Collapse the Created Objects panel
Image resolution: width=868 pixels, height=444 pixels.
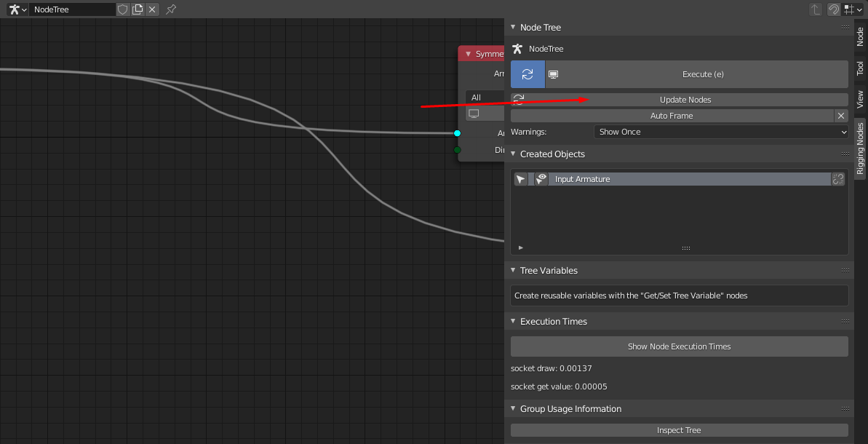coord(513,154)
